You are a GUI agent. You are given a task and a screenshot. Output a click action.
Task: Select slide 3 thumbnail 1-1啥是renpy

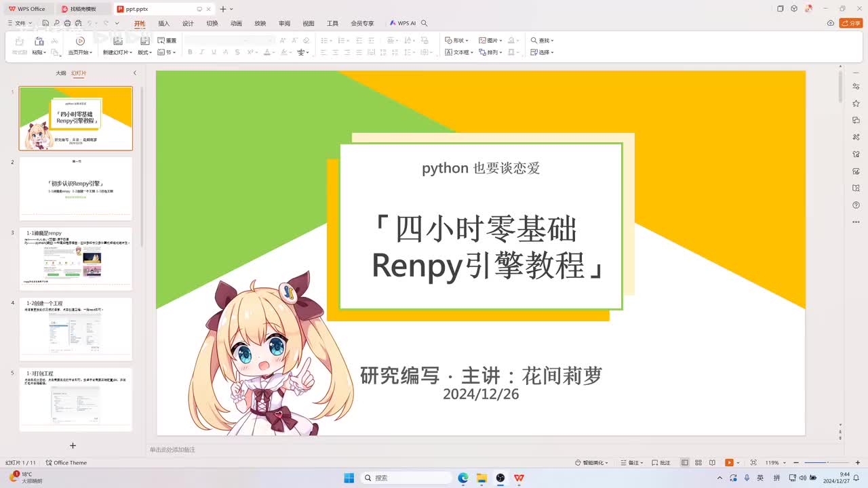(76, 259)
